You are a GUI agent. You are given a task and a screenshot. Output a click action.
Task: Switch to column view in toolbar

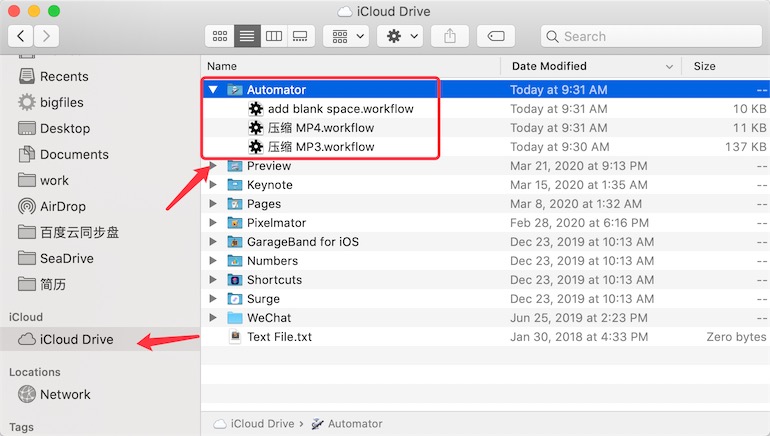click(x=272, y=36)
